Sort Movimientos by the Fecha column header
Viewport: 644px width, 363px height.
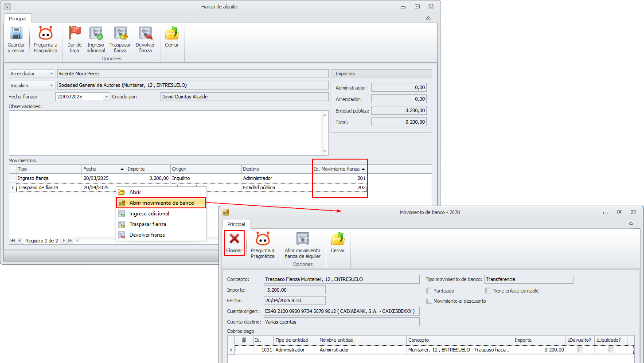point(104,169)
